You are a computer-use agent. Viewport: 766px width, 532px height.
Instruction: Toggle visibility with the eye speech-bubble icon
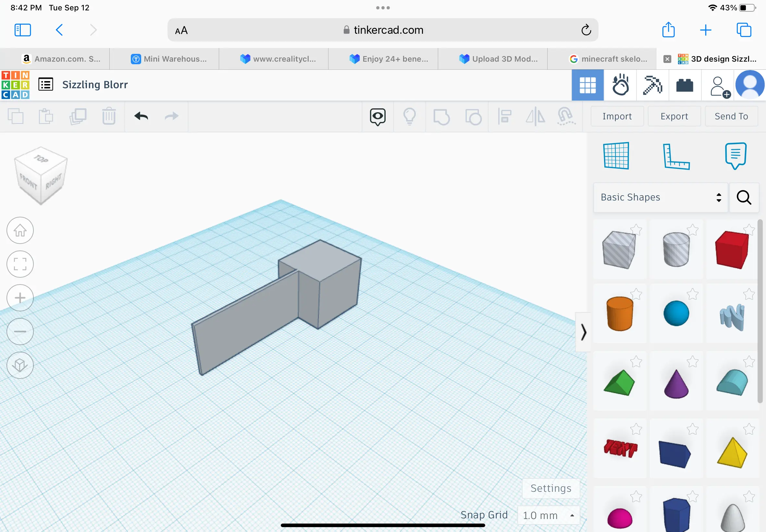(377, 117)
